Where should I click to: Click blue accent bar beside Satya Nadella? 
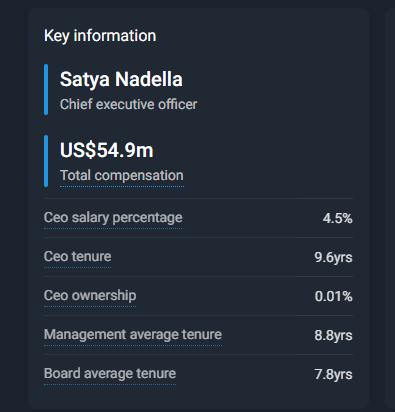[46, 90]
